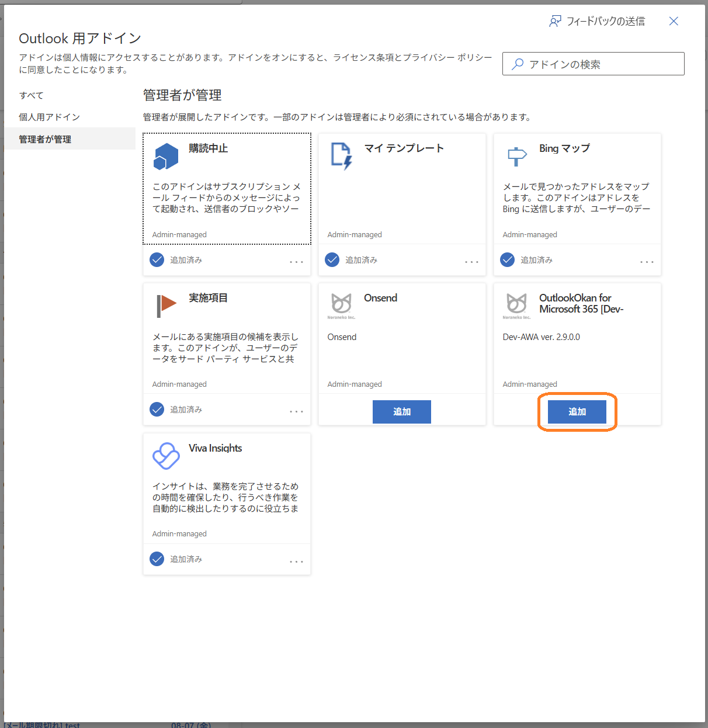The width and height of the screenshot is (708, 728).
Task: Click the Viva Insights description text
Action: (x=225, y=497)
